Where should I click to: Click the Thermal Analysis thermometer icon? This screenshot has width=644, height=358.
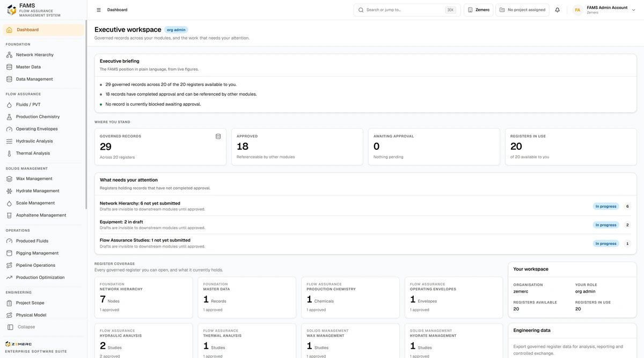9,154
